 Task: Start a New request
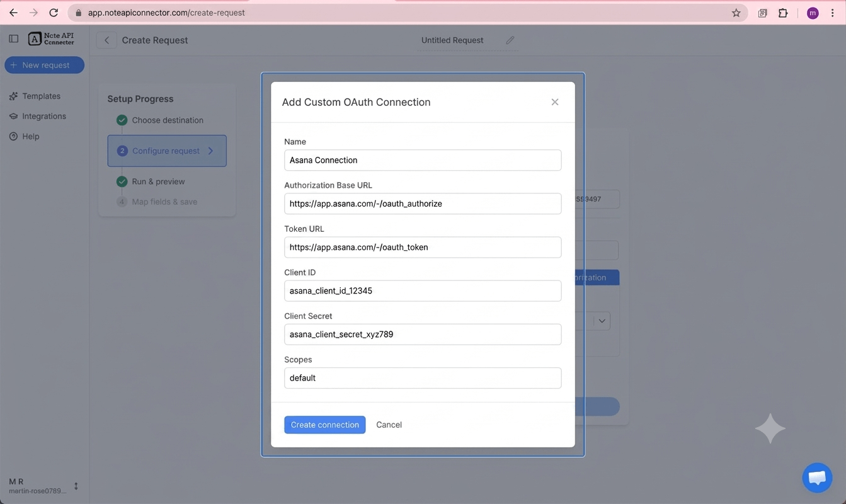coord(44,65)
